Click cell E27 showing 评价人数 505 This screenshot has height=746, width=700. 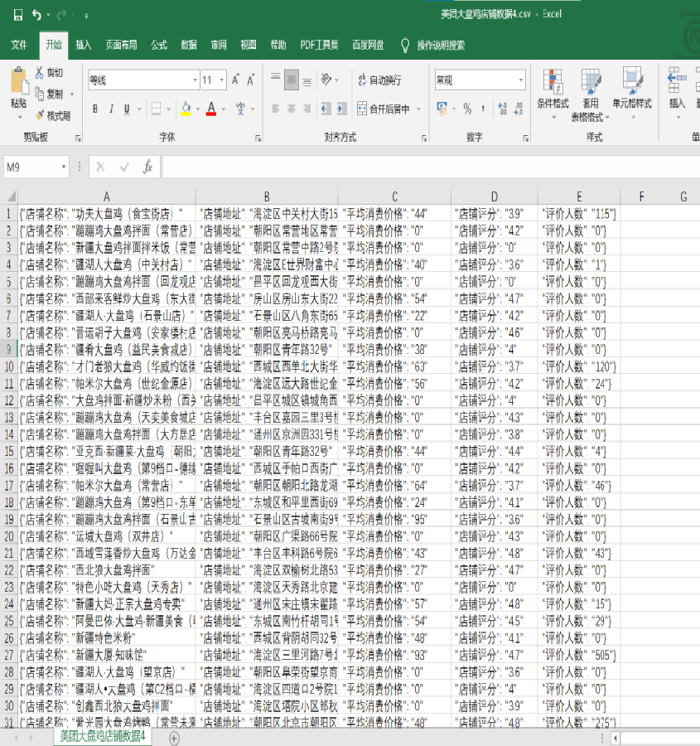579,655
